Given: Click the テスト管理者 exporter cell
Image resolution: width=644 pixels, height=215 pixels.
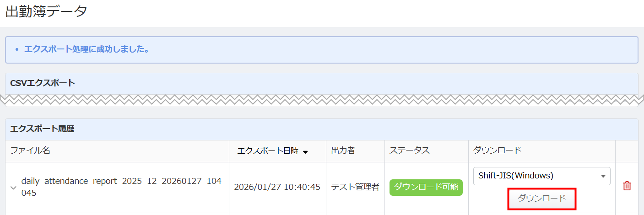Looking at the screenshot, I should coord(355,187).
